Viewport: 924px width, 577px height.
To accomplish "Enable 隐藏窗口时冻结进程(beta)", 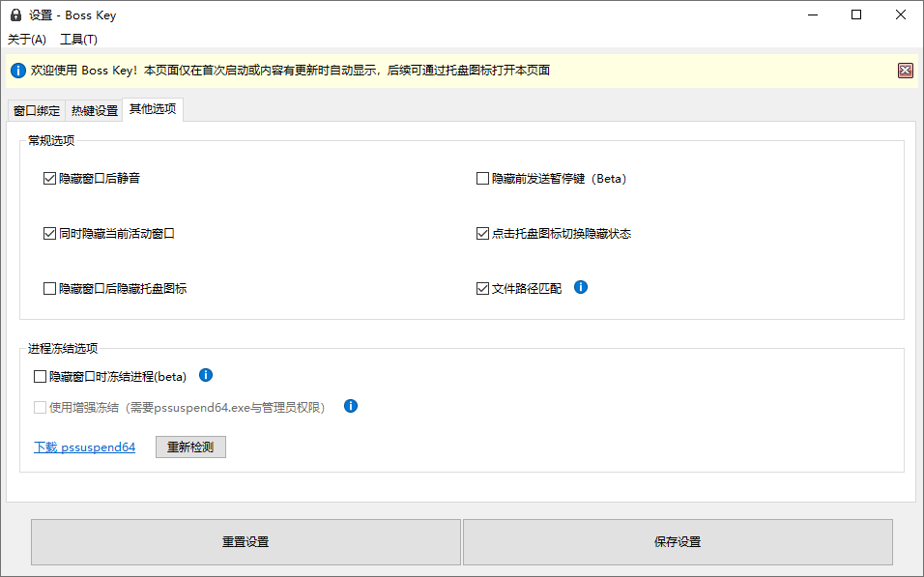I will (40, 377).
